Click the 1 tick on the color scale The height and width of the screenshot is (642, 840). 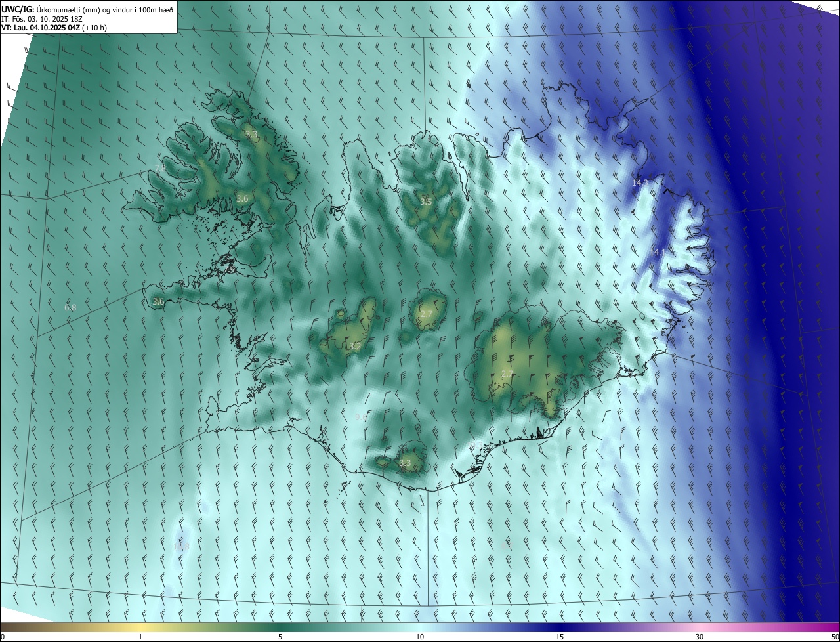(x=140, y=637)
